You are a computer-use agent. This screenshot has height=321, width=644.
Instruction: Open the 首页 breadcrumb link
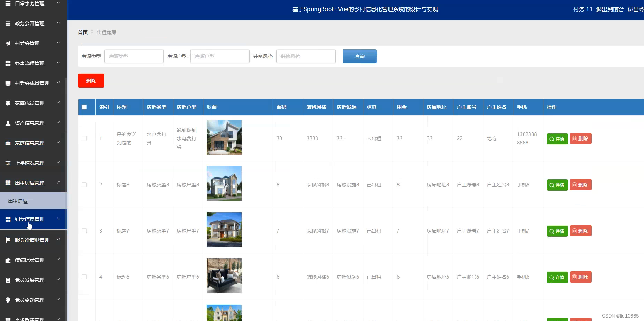83,32
